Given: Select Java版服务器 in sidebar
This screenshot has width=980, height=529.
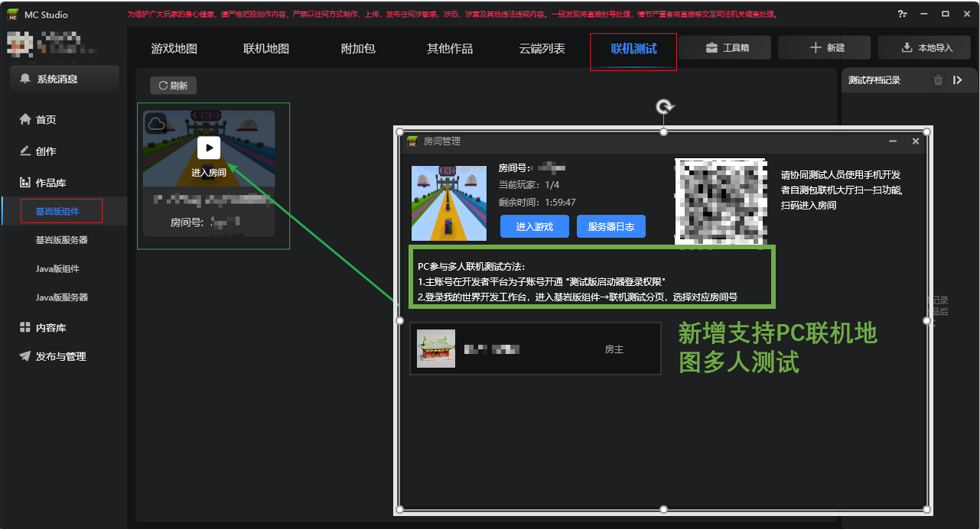Looking at the screenshot, I should coord(62,297).
